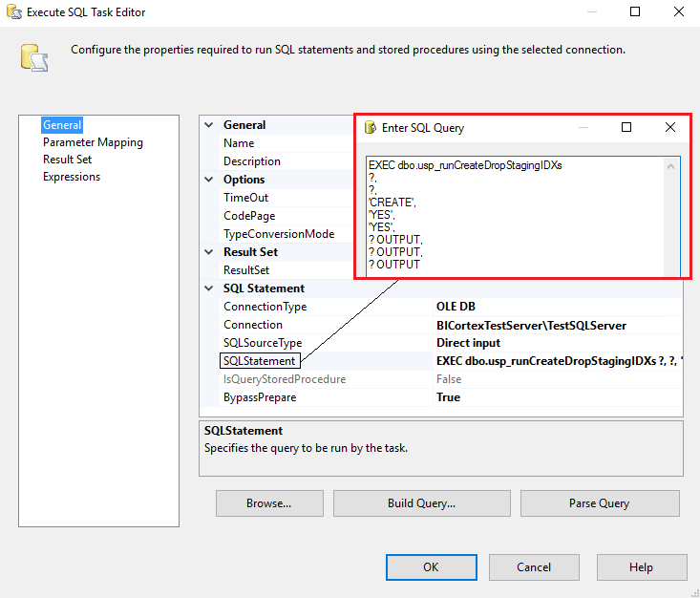Click the Direct input source type value
The image size is (700, 598).
point(468,343)
